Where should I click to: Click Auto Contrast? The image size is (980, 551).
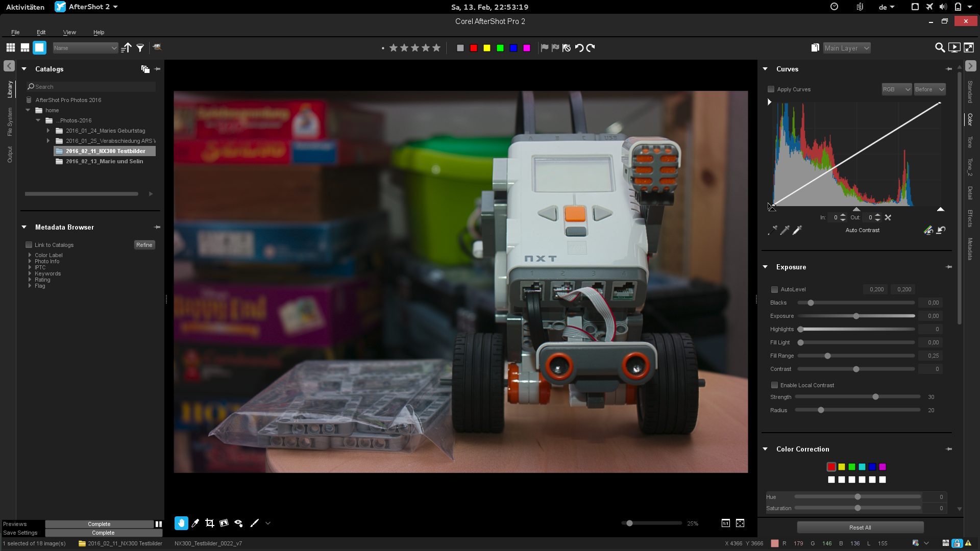click(x=863, y=230)
